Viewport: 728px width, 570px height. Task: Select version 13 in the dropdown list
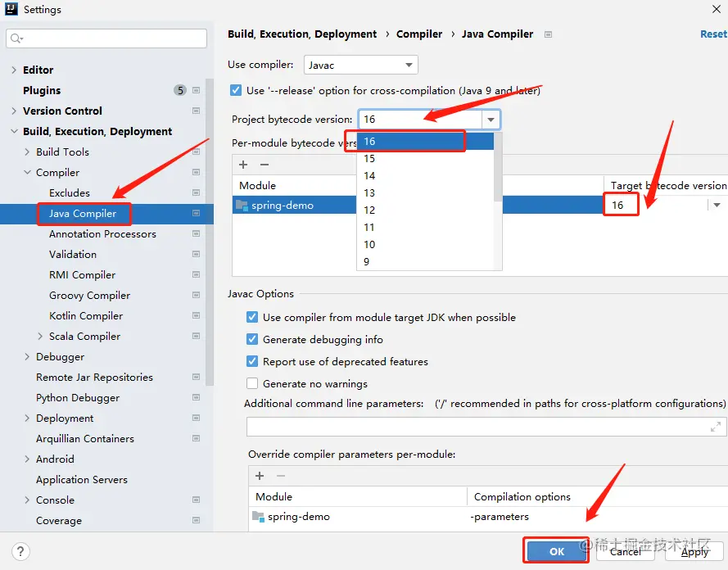point(425,193)
